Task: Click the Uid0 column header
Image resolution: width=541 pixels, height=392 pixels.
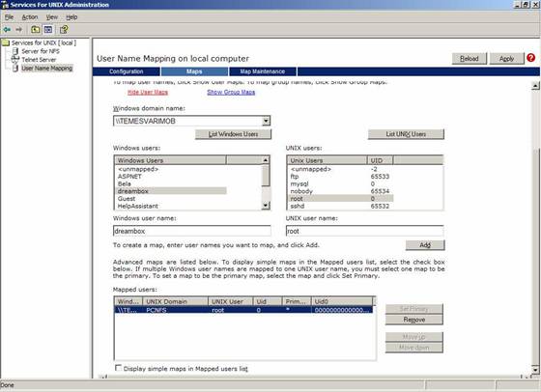Action: click(342, 301)
